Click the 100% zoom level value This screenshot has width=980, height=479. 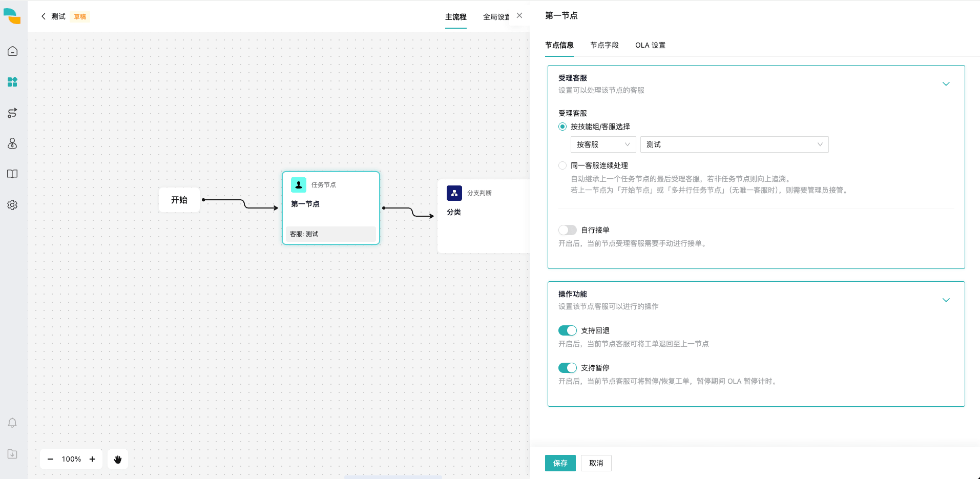point(71,459)
